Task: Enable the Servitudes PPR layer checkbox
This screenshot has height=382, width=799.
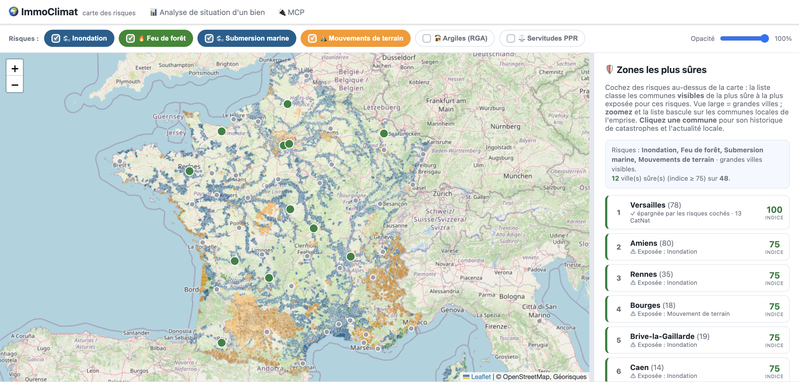Action: point(511,38)
